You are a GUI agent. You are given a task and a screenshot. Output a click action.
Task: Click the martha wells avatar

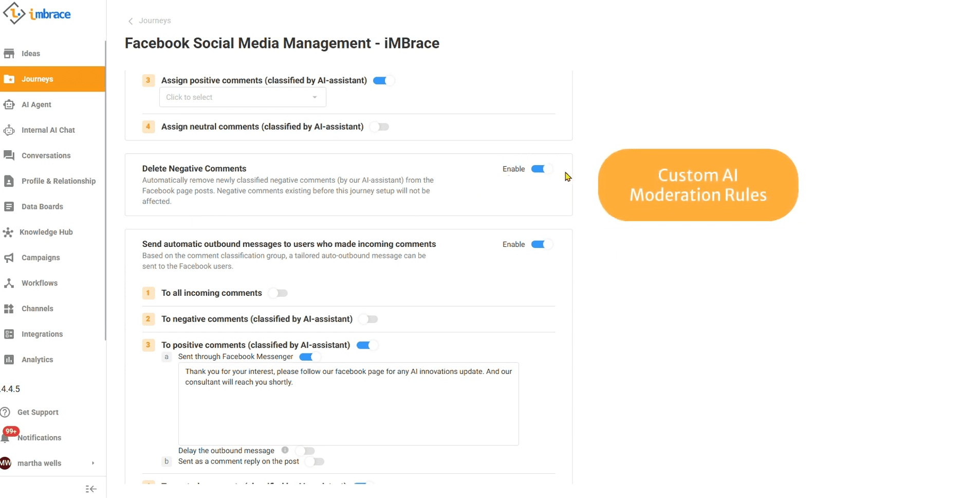(5, 463)
